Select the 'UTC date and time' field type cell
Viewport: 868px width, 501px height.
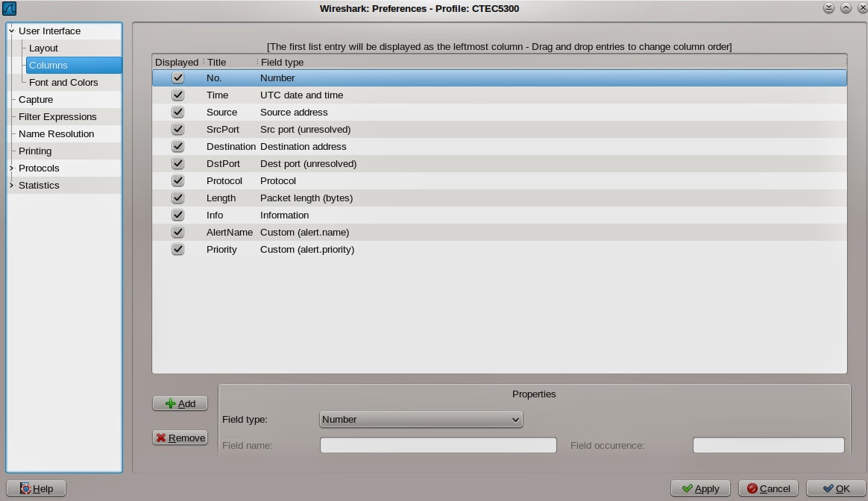(x=302, y=95)
